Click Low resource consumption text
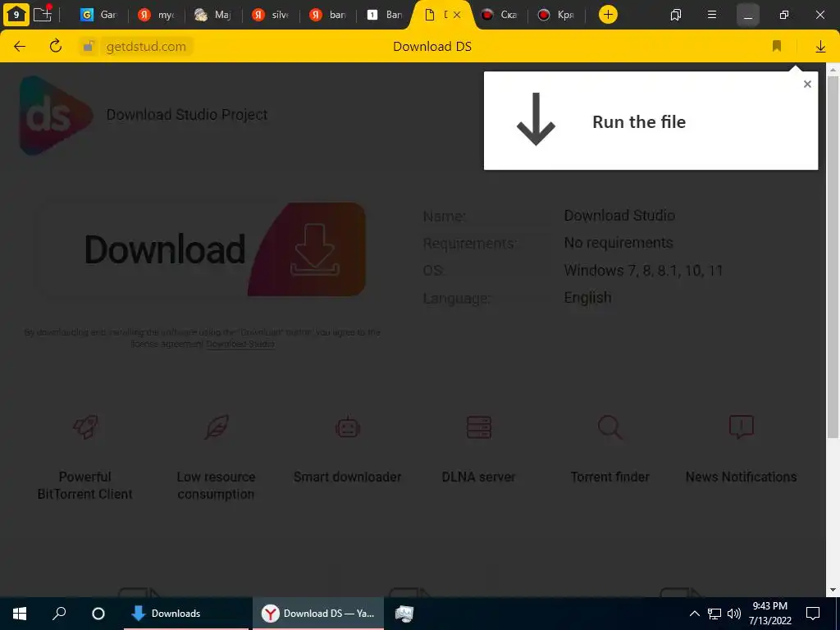Viewport: 840px width, 630px height. tap(216, 486)
